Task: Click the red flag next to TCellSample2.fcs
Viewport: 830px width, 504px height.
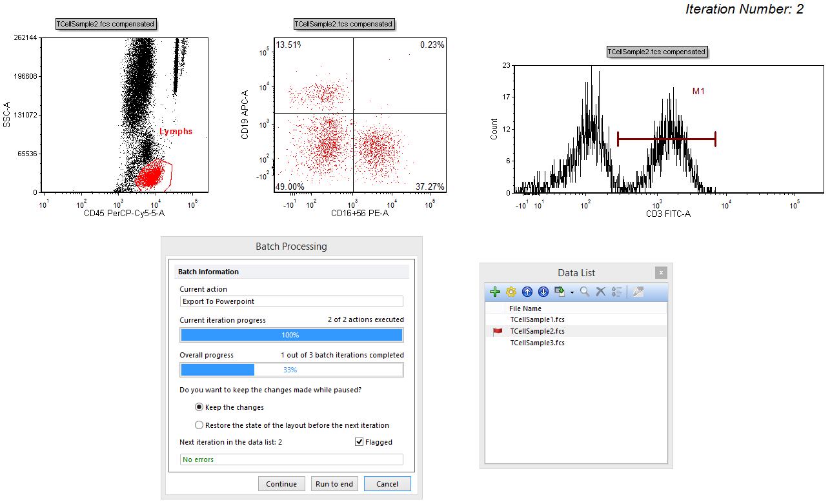Action: (x=497, y=332)
